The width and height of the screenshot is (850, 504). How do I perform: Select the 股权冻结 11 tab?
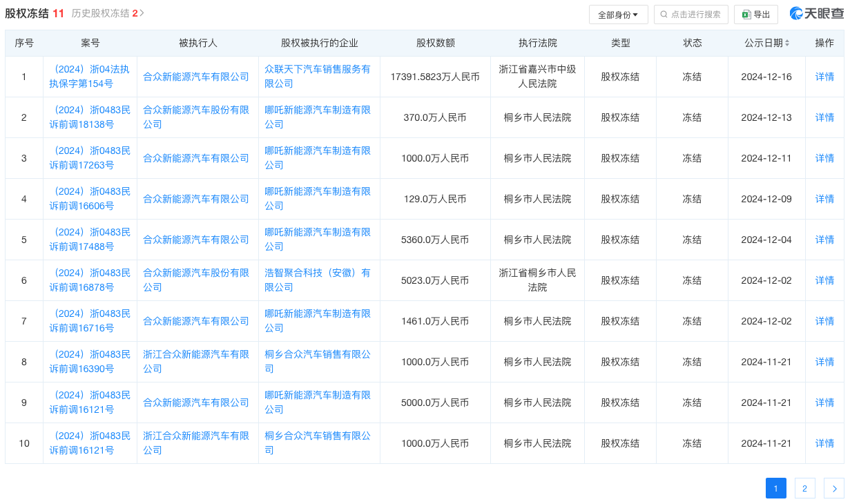(35, 13)
